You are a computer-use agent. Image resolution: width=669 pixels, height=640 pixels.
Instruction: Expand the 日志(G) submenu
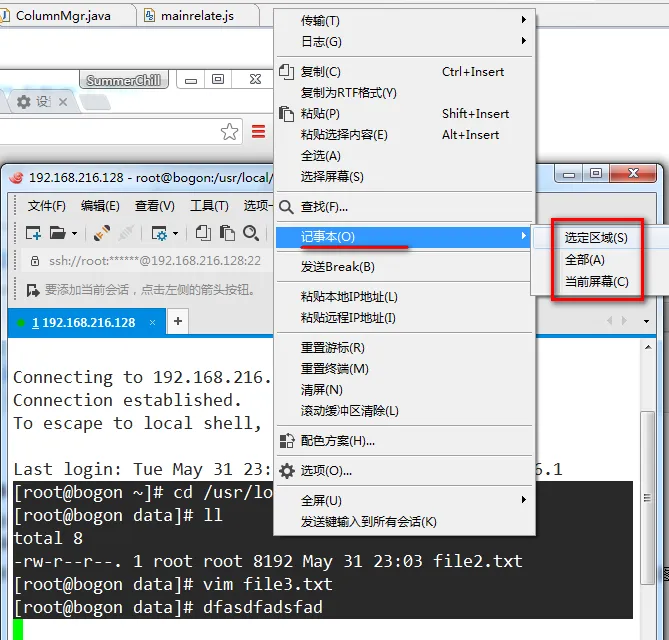[x=404, y=41]
